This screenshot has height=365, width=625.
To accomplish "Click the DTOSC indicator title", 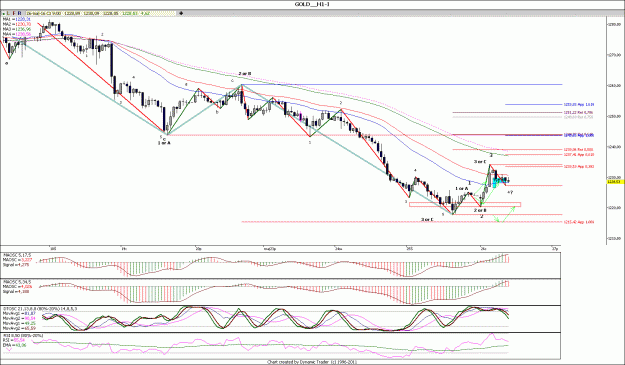I will point(40,309).
